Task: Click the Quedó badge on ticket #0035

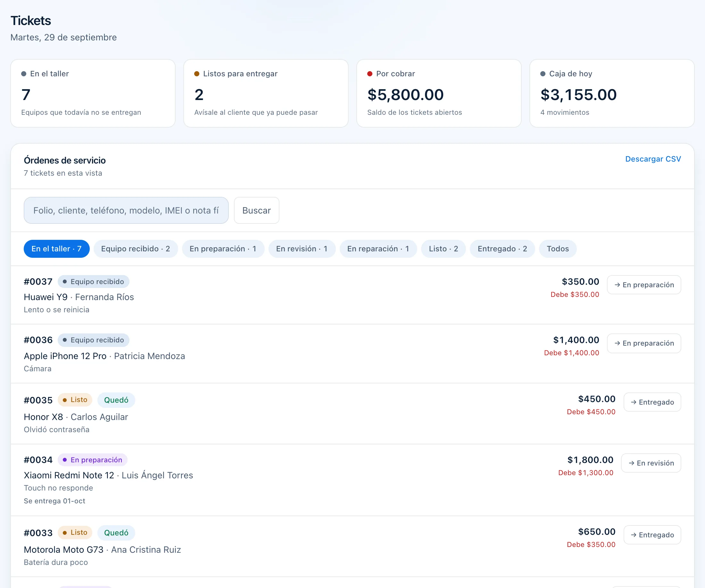Action: 116,400
